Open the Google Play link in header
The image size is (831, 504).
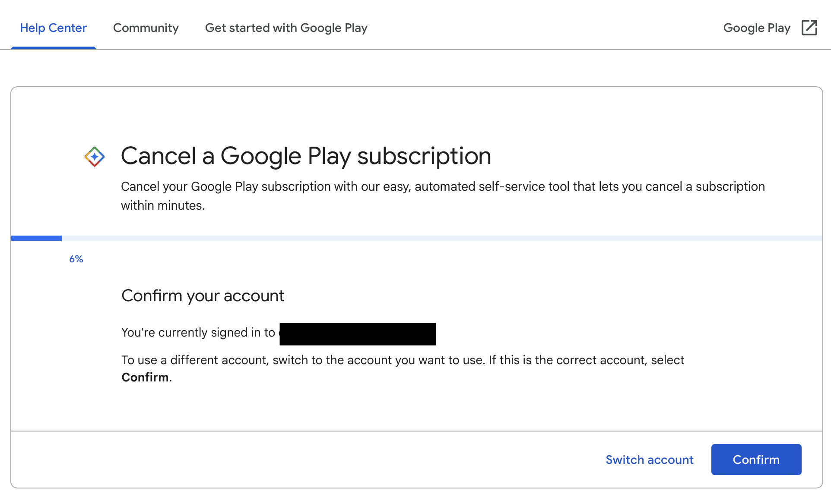(x=756, y=28)
